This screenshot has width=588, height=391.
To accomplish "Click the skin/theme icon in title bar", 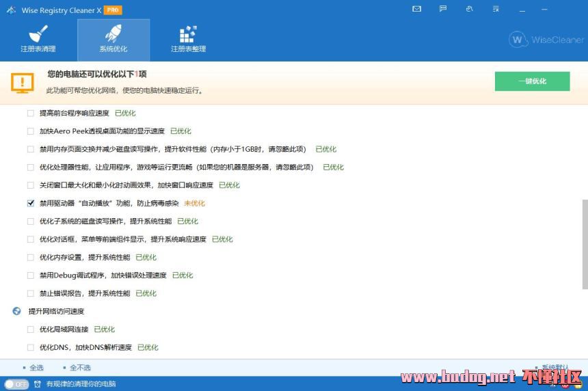I will (469, 10).
